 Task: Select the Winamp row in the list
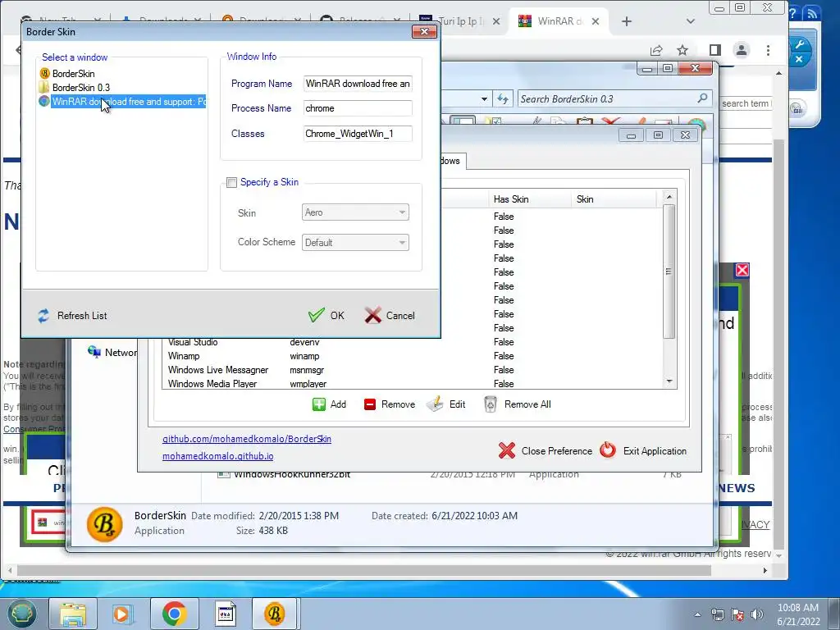[x=413, y=356]
